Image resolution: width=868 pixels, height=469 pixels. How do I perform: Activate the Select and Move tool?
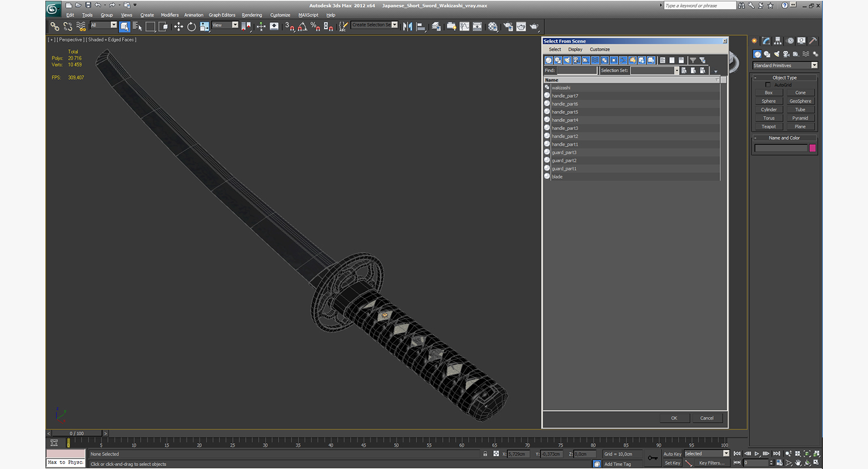click(x=178, y=26)
